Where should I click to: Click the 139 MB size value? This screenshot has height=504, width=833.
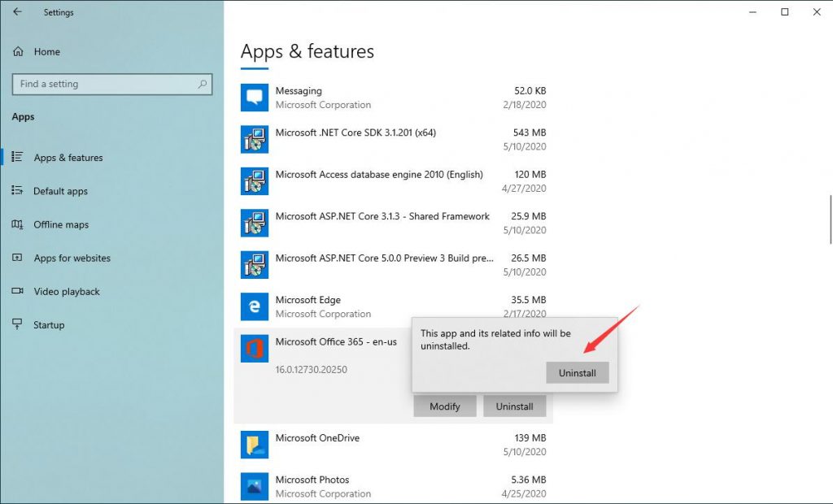click(530, 437)
